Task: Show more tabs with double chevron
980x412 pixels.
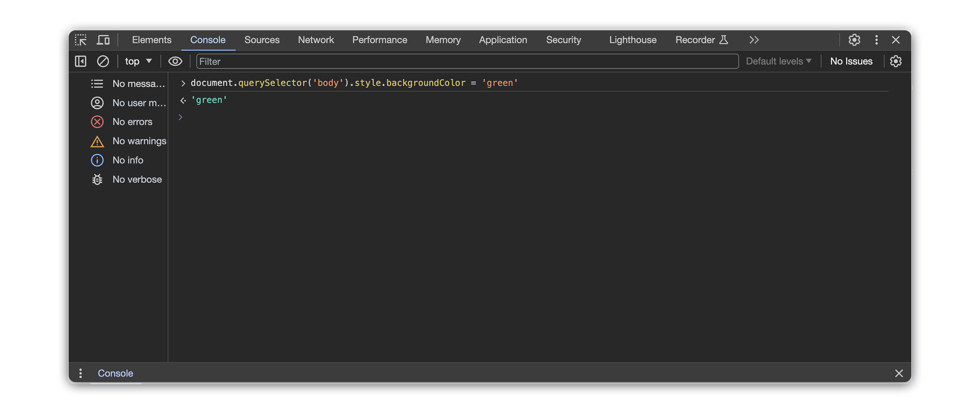Action: coord(754,40)
